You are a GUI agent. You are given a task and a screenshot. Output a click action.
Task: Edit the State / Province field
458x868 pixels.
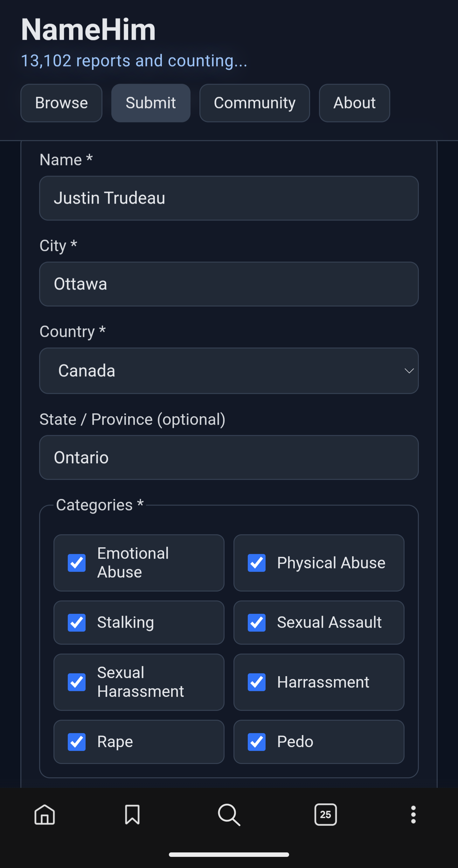(229, 458)
